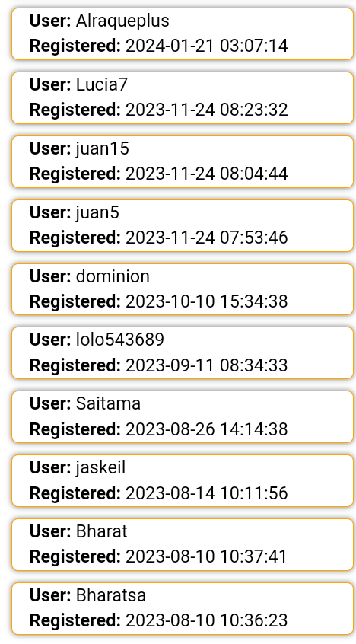The height and width of the screenshot is (644, 356).
Task: Click registration date 2024-01-21 03:07:14
Action: pos(207,46)
